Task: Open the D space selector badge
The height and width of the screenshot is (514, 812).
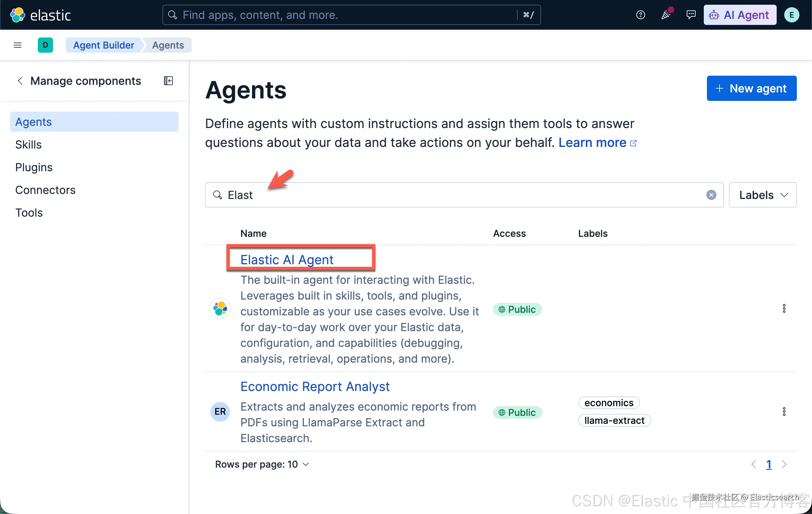Action: (x=45, y=45)
